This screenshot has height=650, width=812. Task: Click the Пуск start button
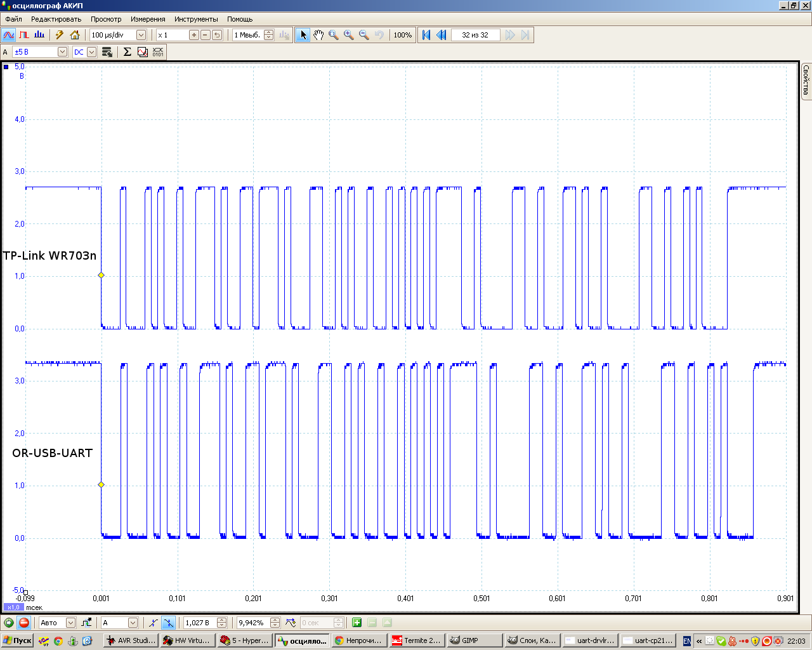point(17,640)
